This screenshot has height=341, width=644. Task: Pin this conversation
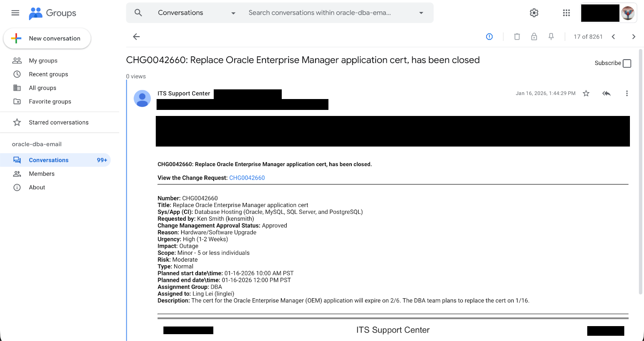tap(551, 37)
